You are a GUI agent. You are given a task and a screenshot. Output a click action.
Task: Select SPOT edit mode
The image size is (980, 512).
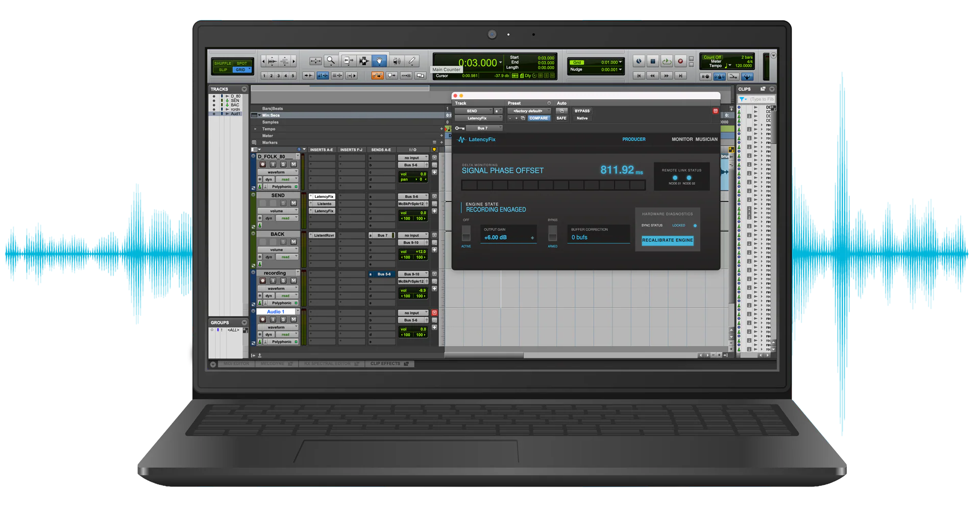[x=242, y=63]
